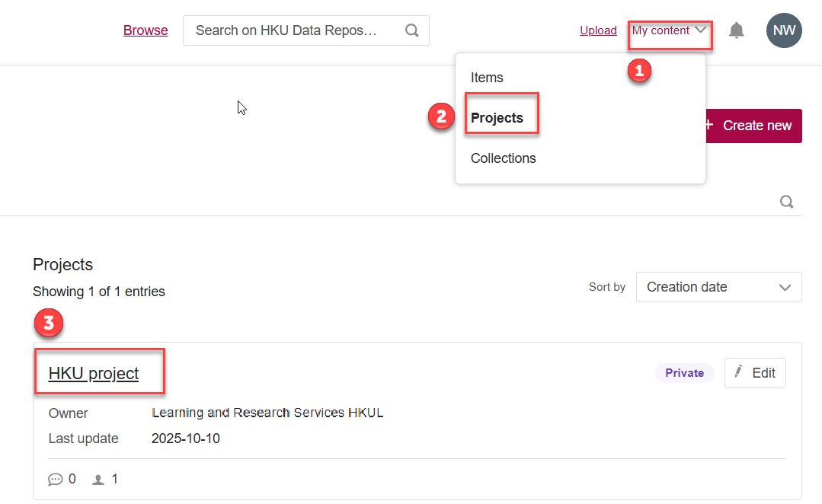Open the HKU project link
Viewport: 822px width, 504px height.
94,373
